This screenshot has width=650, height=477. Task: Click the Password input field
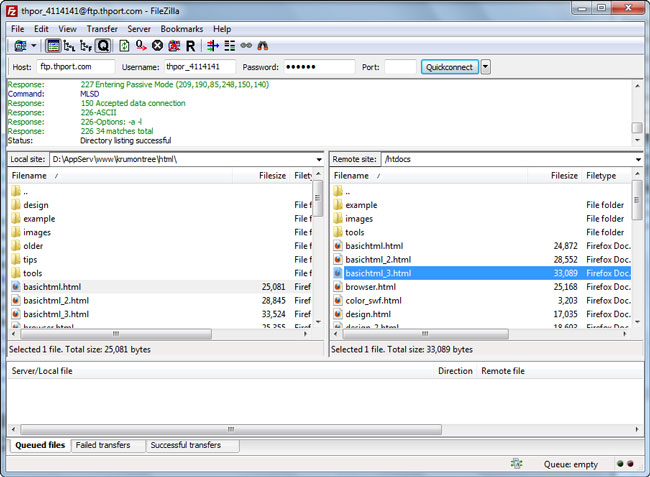coord(319,67)
